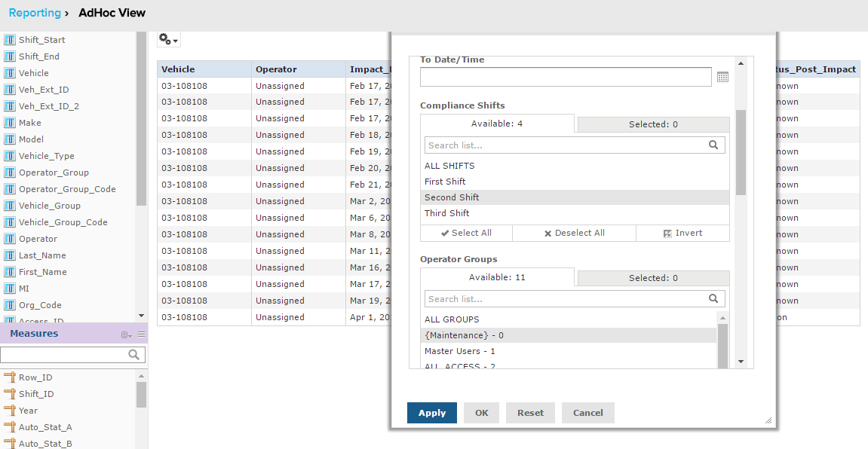This screenshot has height=449, width=868.
Task: Click the To Date/Time input field
Action: [x=565, y=77]
